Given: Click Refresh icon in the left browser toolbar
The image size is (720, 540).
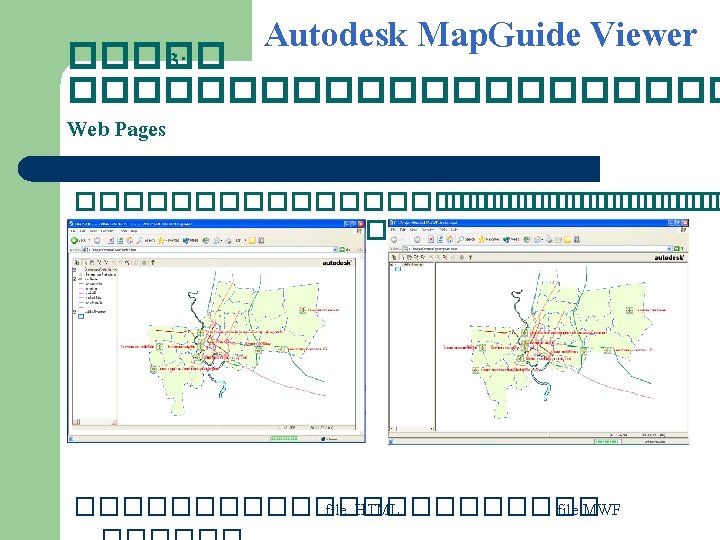Looking at the screenshot, I should 120,240.
